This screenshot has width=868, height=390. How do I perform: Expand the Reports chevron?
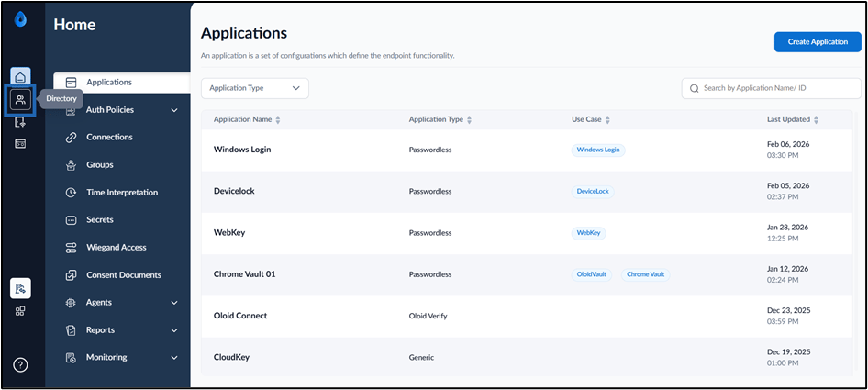tap(174, 330)
